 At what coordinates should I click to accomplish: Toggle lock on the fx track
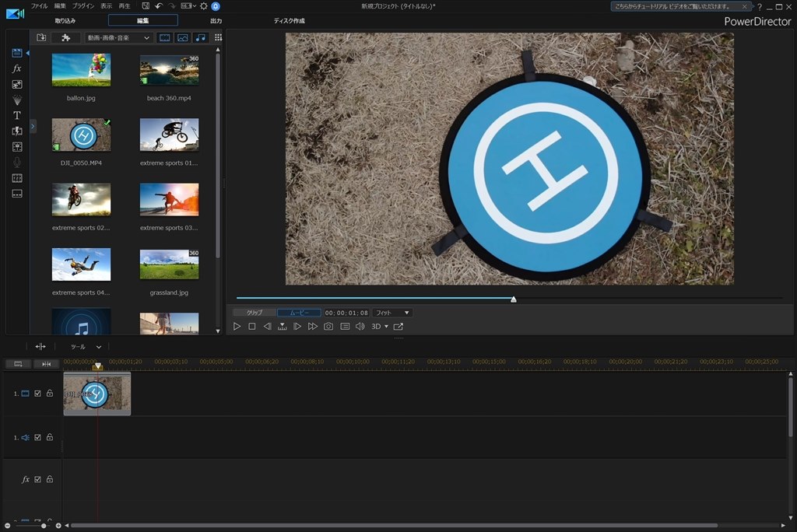point(50,479)
